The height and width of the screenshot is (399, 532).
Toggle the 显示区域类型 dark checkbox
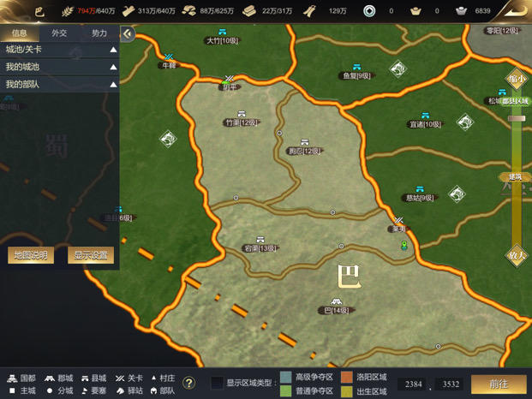point(218,384)
